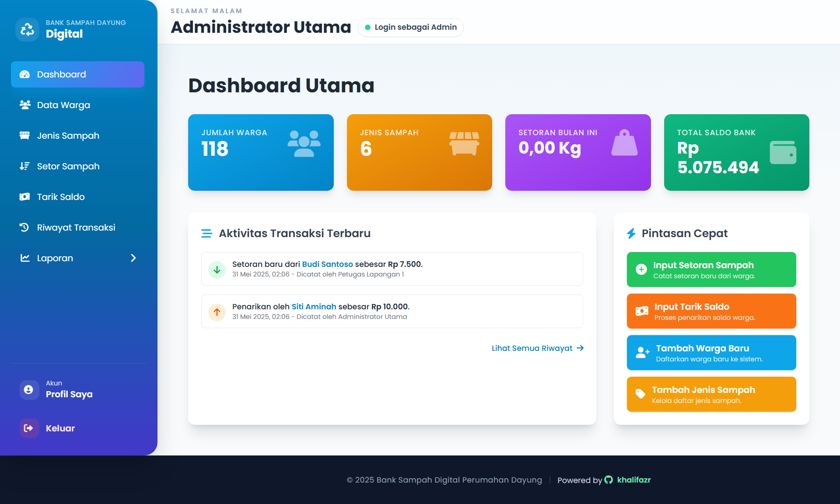The width and height of the screenshot is (840, 504).
Task: Open Riwayat Transaksi from sidebar
Action: pos(76,227)
